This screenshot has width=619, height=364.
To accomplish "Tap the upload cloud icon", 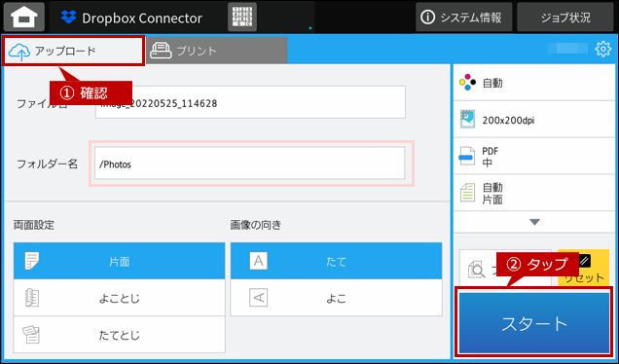I will [x=18, y=52].
